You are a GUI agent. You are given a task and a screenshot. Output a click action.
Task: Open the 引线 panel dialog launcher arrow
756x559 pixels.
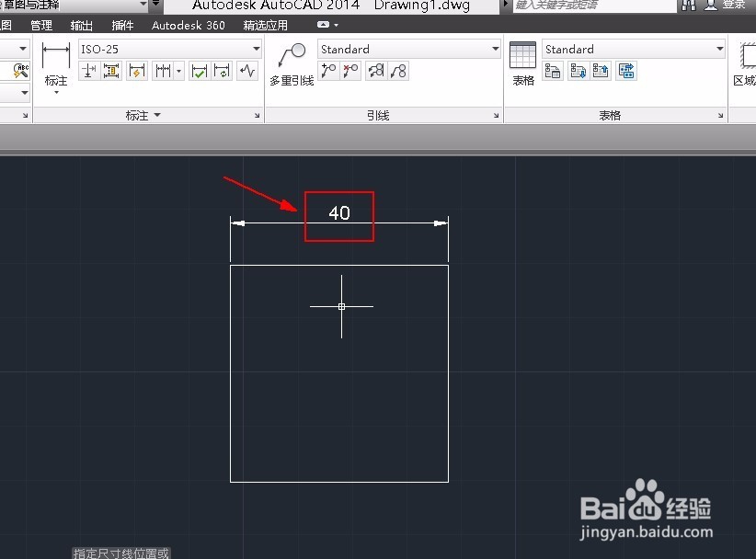pos(496,116)
